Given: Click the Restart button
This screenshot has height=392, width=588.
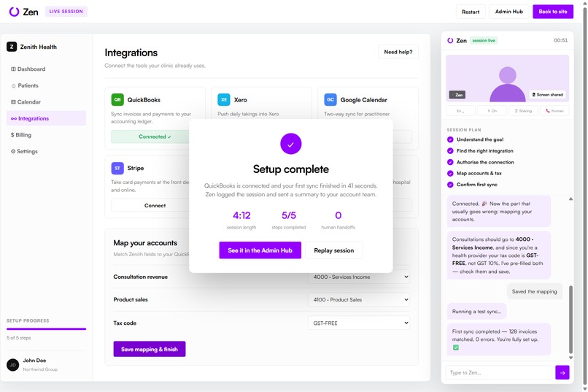Looking at the screenshot, I should click(471, 12).
